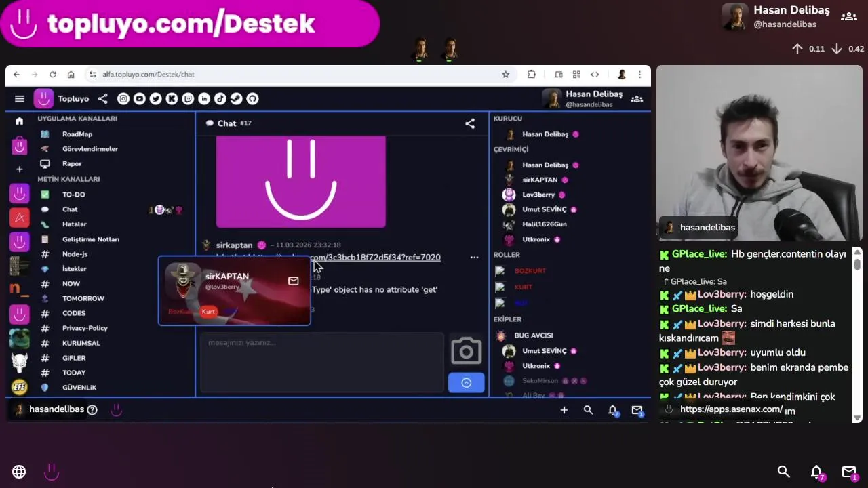Select the Geliştirme Notları channel

pyautogui.click(x=91, y=239)
